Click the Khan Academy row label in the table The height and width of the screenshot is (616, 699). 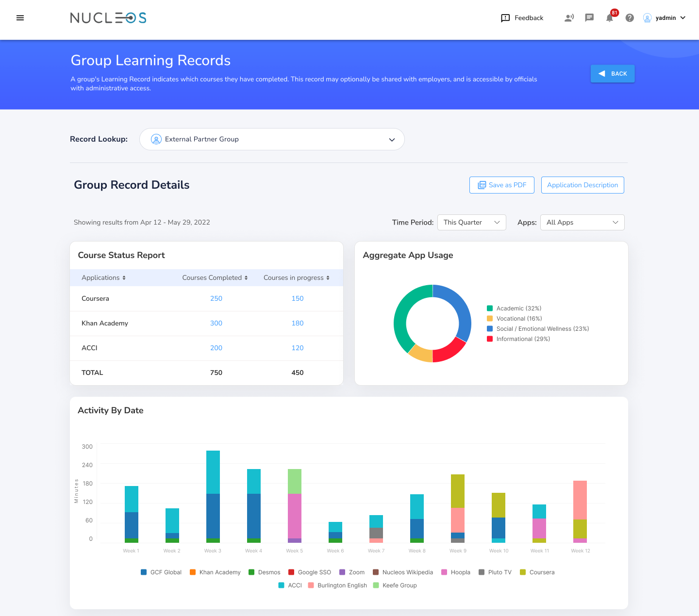[x=105, y=323]
